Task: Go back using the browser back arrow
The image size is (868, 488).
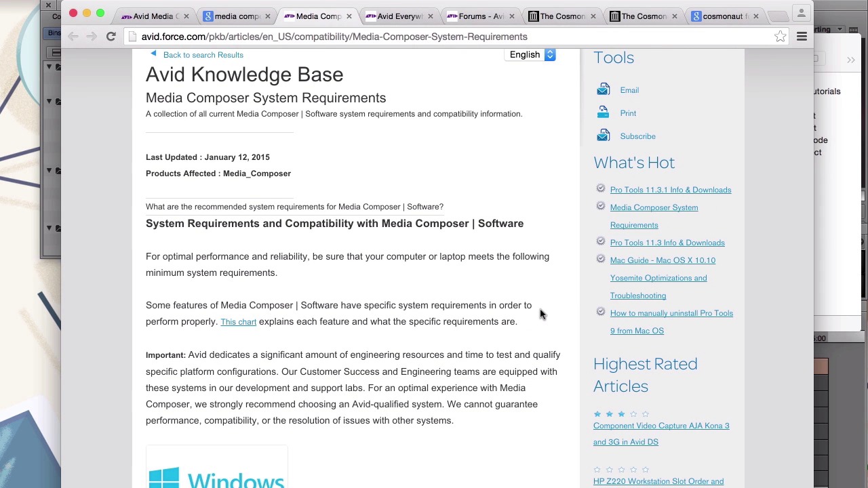Action: pyautogui.click(x=73, y=37)
